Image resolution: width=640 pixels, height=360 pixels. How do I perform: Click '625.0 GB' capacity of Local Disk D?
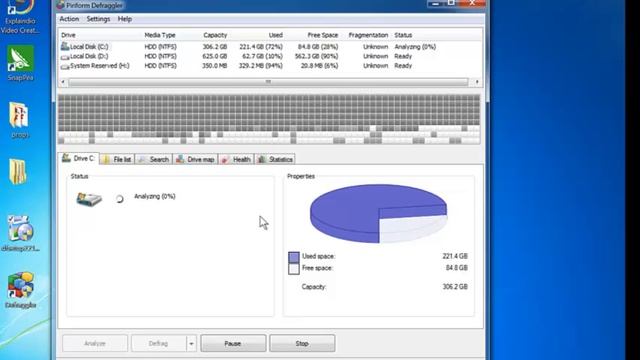pyautogui.click(x=215, y=56)
